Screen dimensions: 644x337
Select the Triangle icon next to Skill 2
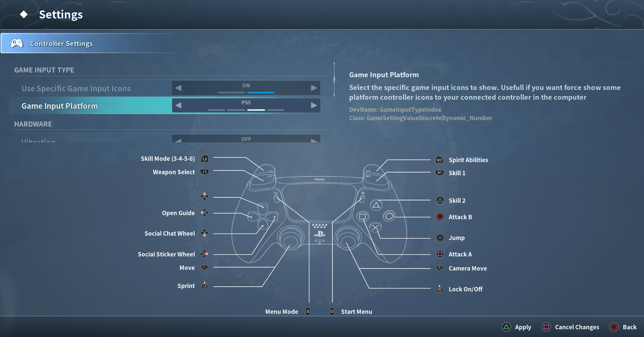coord(440,200)
